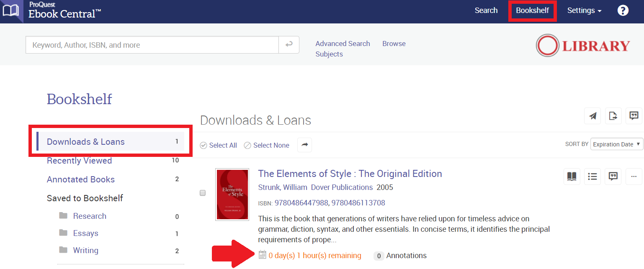Screen dimensions: 644x269
Task: Click the Essays folder icon
Action: click(x=63, y=233)
